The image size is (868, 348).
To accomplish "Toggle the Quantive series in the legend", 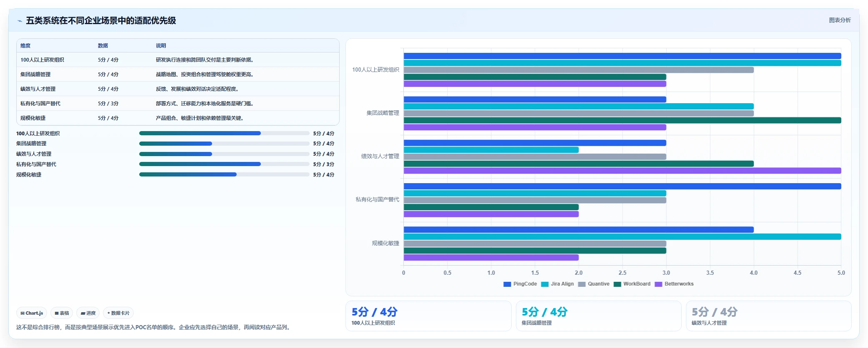I will 594,284.
